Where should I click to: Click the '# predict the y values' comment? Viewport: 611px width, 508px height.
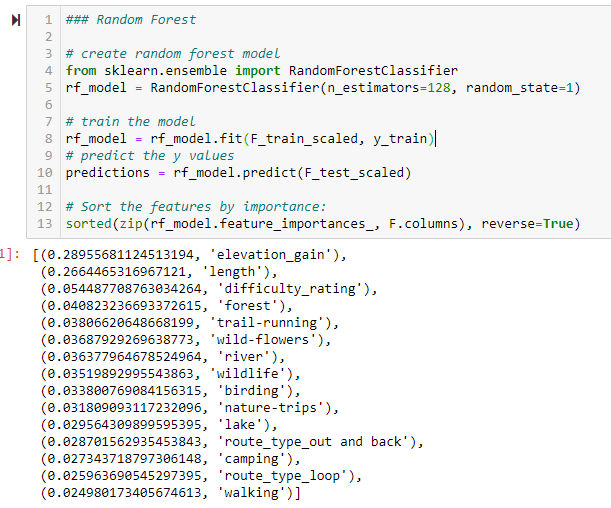coord(150,155)
